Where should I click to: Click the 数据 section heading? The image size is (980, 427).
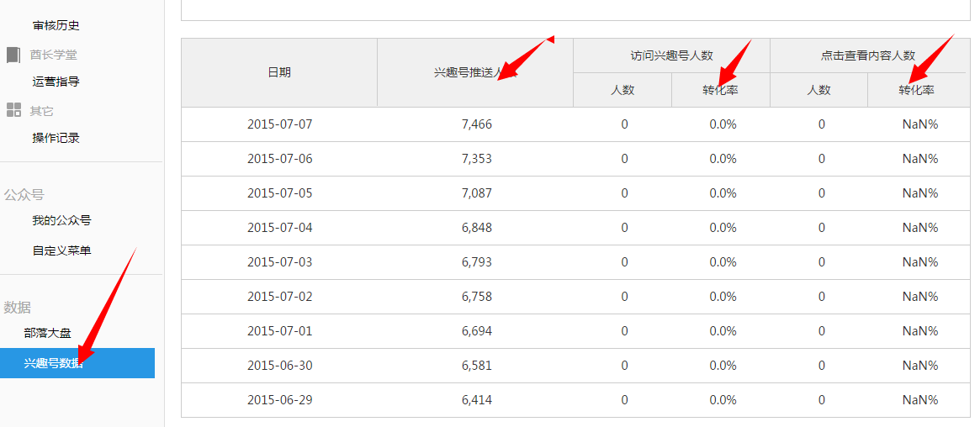tap(18, 307)
